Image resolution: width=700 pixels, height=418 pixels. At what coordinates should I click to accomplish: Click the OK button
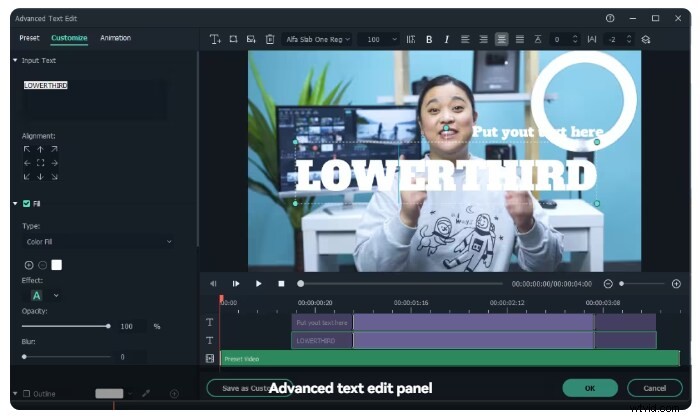pyautogui.click(x=589, y=387)
